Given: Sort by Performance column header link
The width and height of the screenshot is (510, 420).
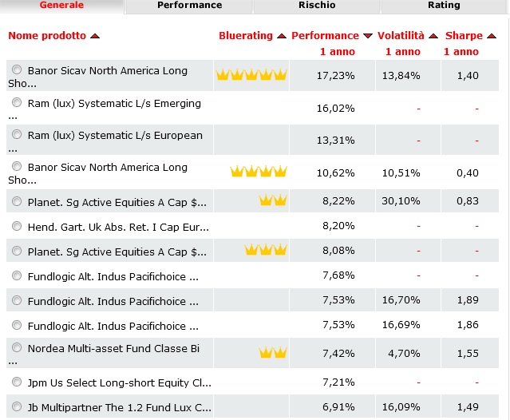Looking at the screenshot, I should pos(325,35).
